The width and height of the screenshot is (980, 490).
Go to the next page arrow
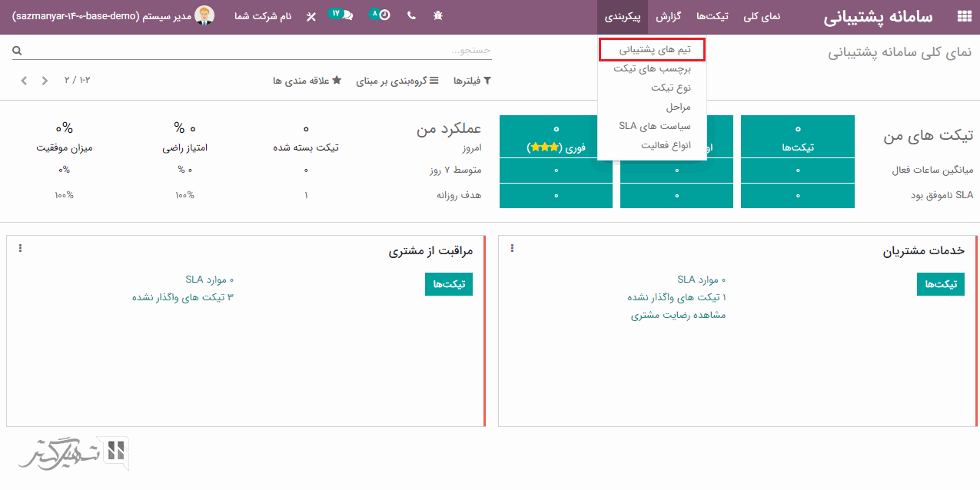click(x=24, y=81)
